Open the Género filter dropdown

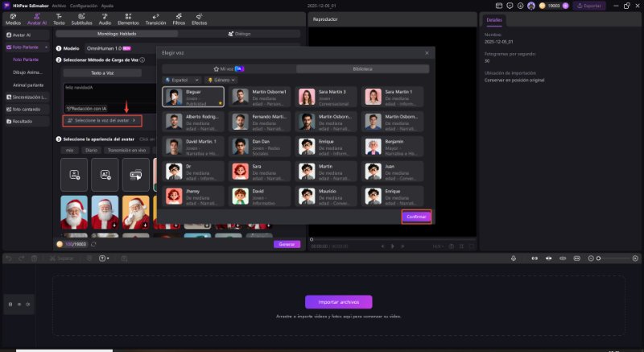(x=221, y=81)
